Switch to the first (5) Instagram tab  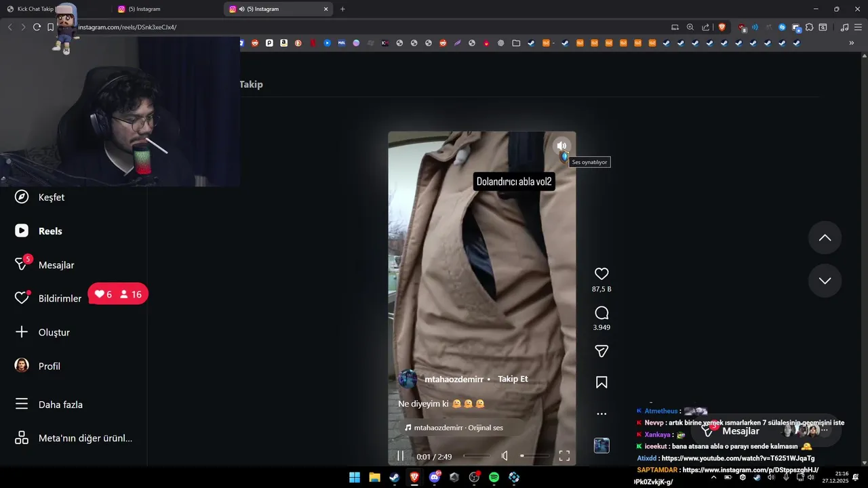166,9
